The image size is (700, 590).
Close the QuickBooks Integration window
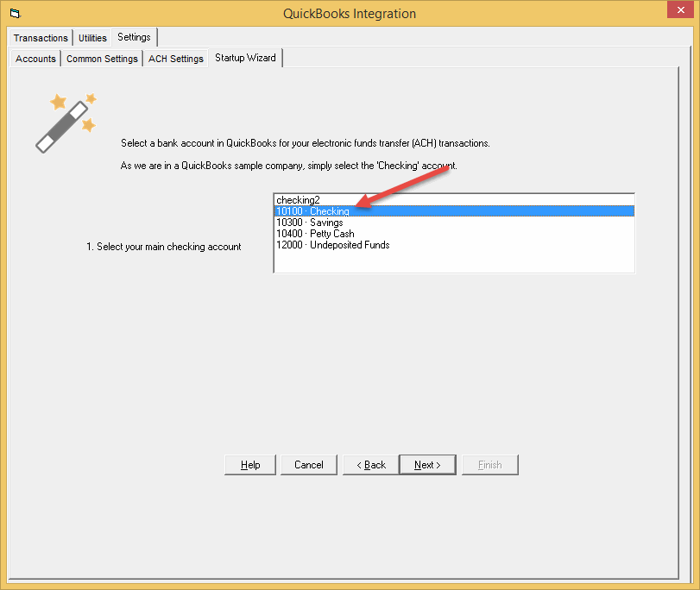click(682, 9)
